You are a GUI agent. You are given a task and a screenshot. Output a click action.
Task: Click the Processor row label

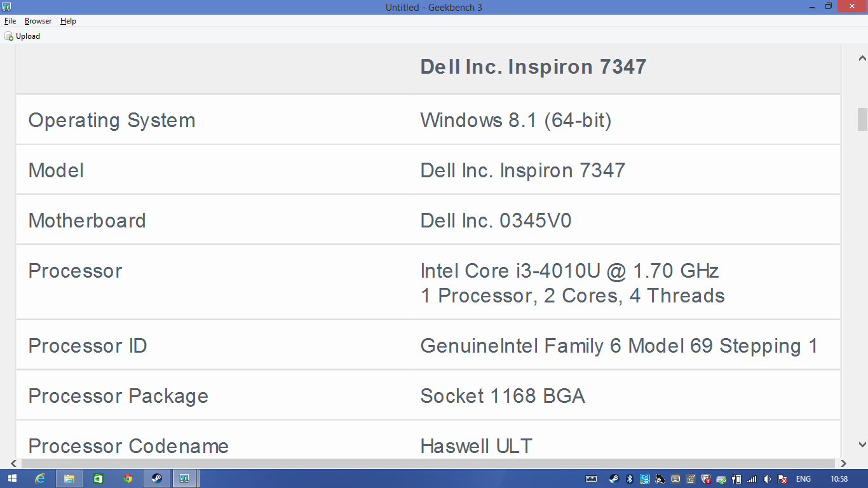point(75,271)
